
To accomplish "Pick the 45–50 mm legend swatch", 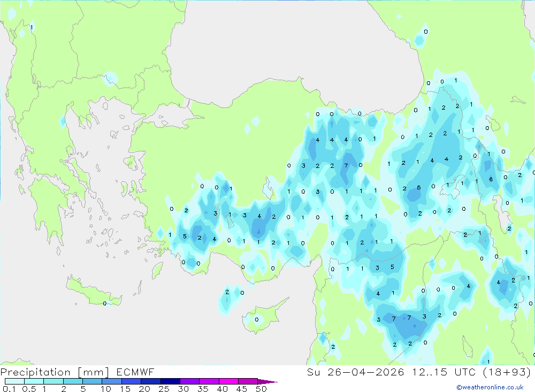I will coord(248,381).
